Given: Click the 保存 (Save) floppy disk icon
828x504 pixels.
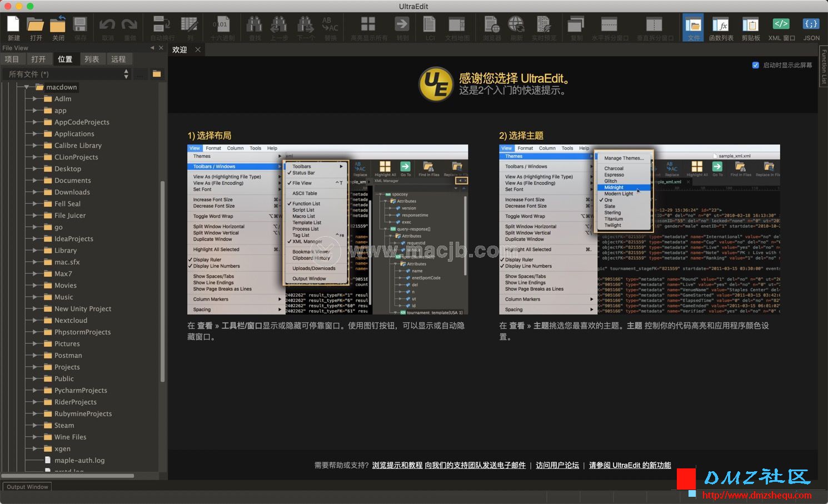Looking at the screenshot, I should [x=81, y=25].
